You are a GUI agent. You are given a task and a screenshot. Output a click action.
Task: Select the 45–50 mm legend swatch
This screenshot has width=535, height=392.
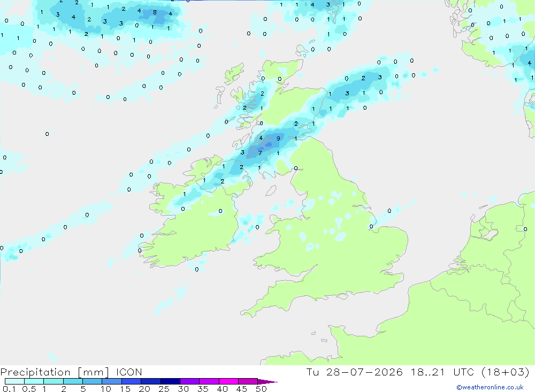[x=248, y=381]
